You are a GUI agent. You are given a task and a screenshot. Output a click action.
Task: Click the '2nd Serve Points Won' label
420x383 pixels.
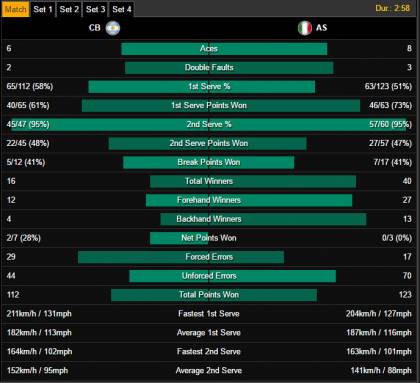coord(209,143)
